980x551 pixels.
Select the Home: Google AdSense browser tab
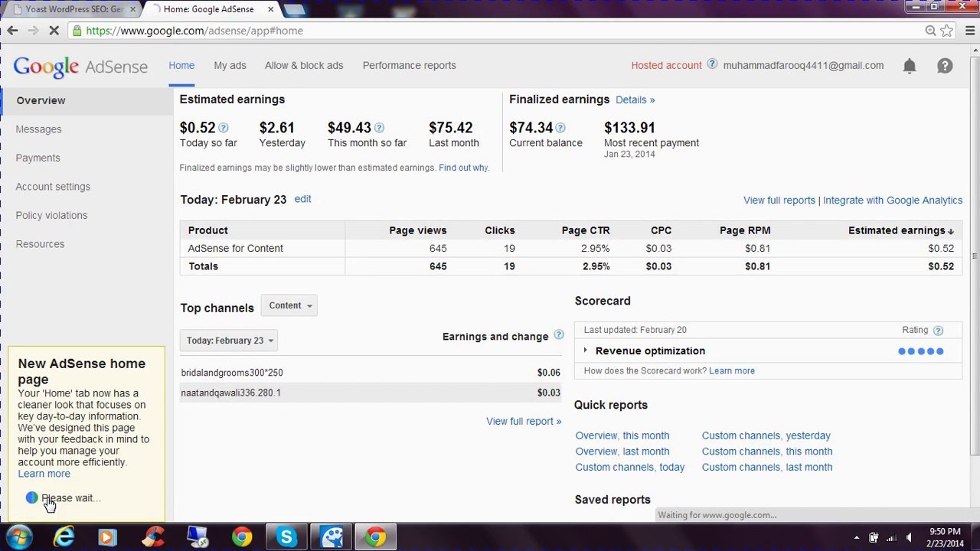[x=211, y=9]
